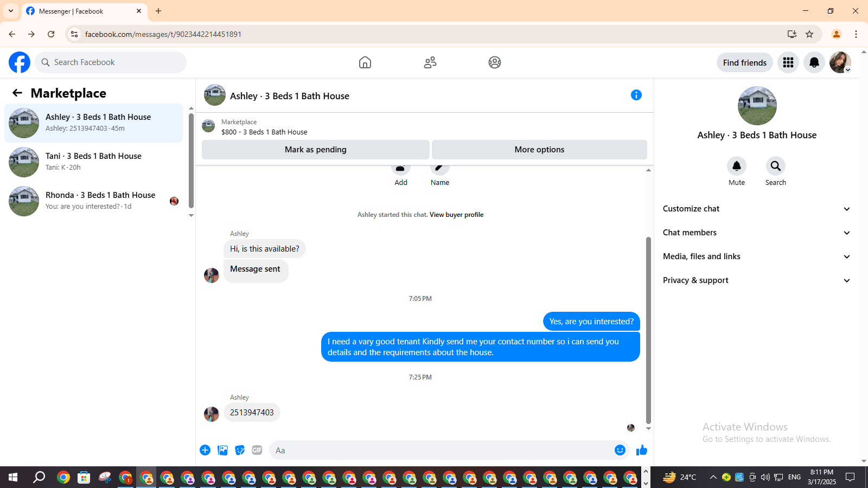
Task: Open the notifications bell
Action: [x=814, y=62]
